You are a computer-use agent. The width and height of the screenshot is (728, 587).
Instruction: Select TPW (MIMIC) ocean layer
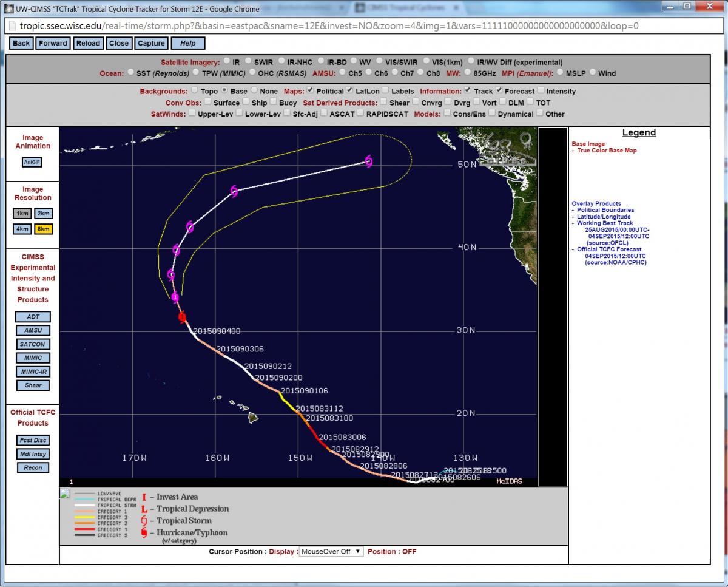(x=195, y=72)
